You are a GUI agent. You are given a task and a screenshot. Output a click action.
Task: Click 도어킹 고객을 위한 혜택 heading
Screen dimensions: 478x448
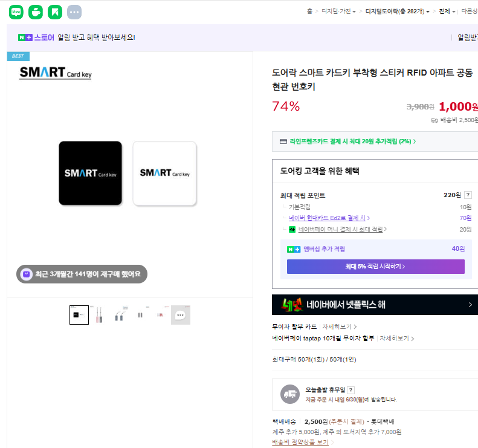320,170
